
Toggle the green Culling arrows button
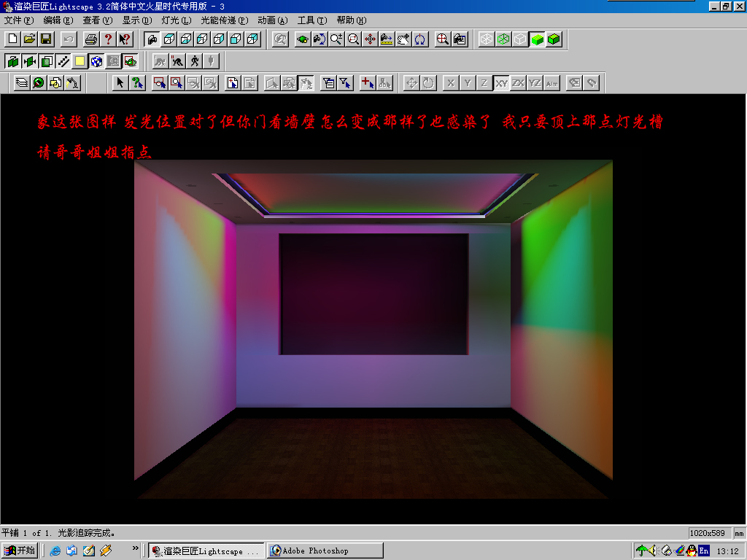coord(29,61)
